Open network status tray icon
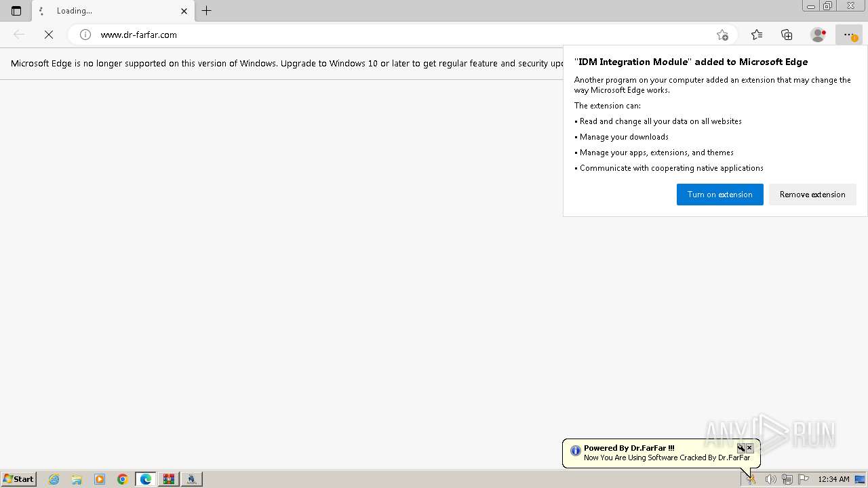The width and height of the screenshot is (868, 488). click(x=787, y=479)
